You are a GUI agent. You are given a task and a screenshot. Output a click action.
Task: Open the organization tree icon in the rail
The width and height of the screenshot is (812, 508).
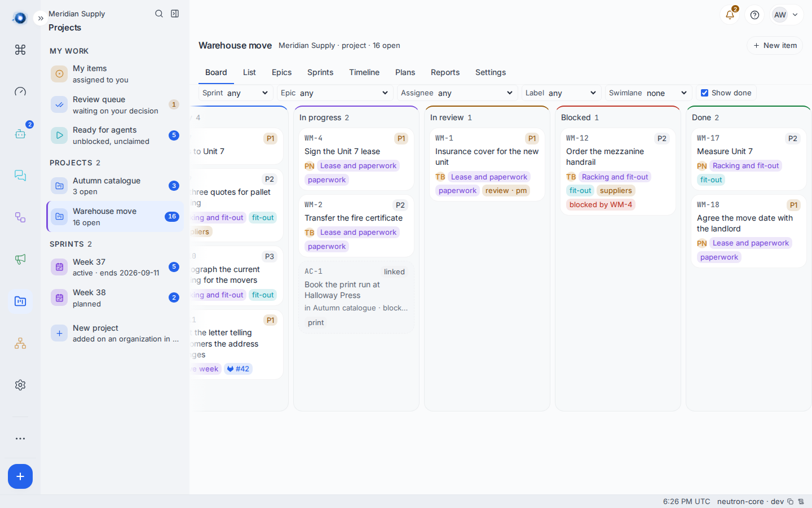click(20, 343)
